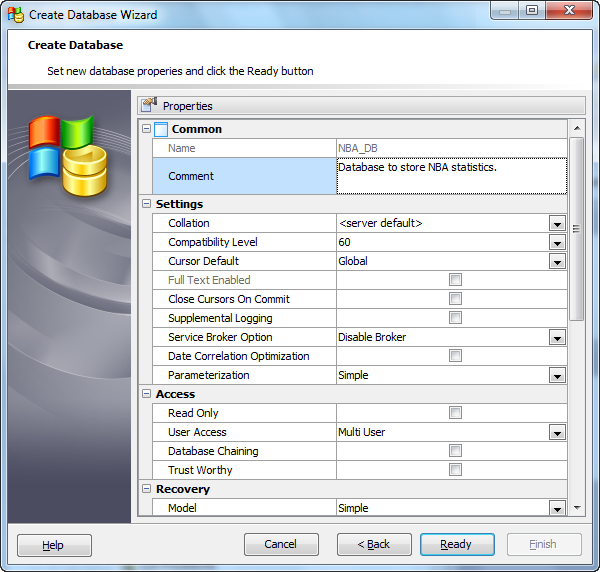Viewport: 600px width, 572px height.
Task: Open Compatibility Level dropdown
Action: pyautogui.click(x=557, y=243)
